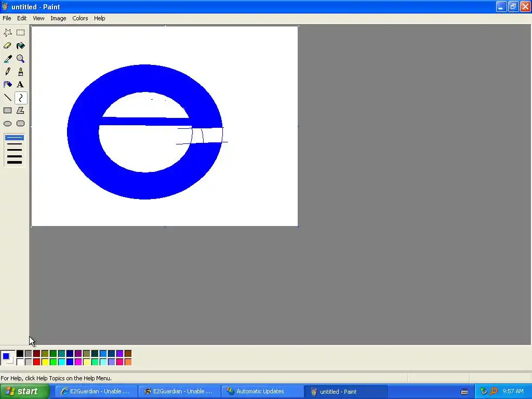Pick the magenta color swatch
532x399 pixels.
click(x=78, y=362)
